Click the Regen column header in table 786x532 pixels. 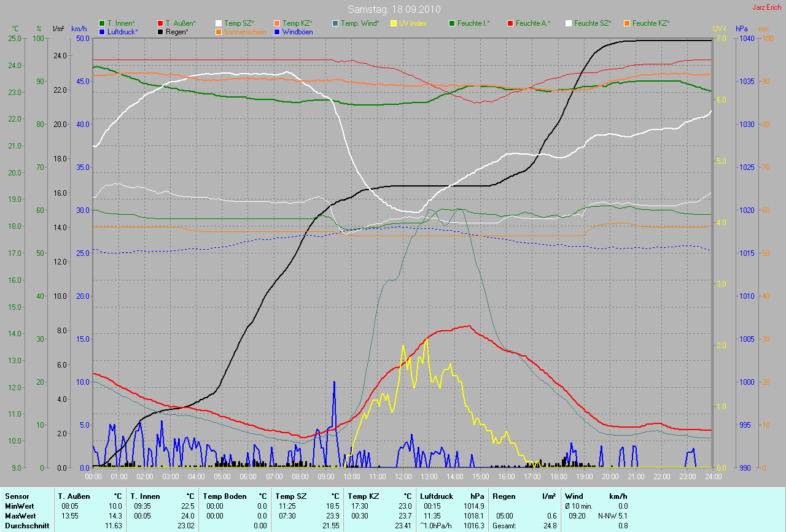click(x=503, y=496)
